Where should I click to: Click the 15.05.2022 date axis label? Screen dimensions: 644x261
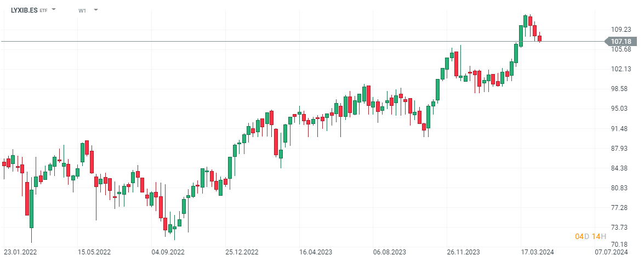tap(94, 252)
